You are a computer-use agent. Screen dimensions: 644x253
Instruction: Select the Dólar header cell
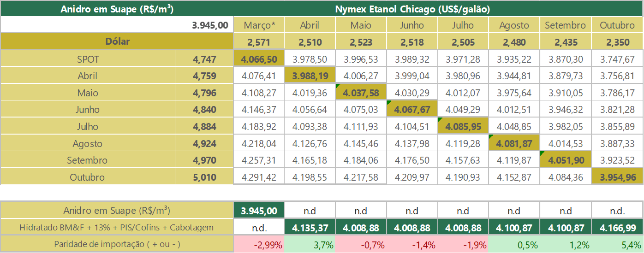[x=117, y=42]
